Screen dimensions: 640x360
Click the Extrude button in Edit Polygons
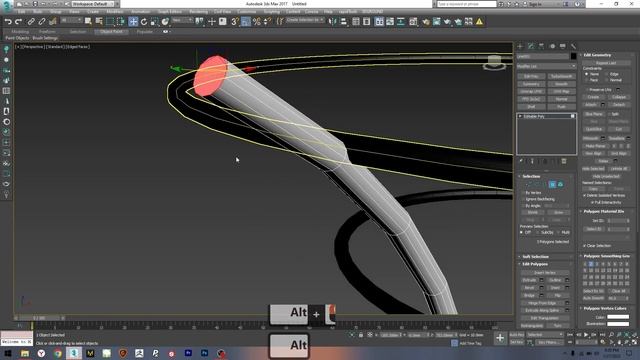click(x=529, y=280)
